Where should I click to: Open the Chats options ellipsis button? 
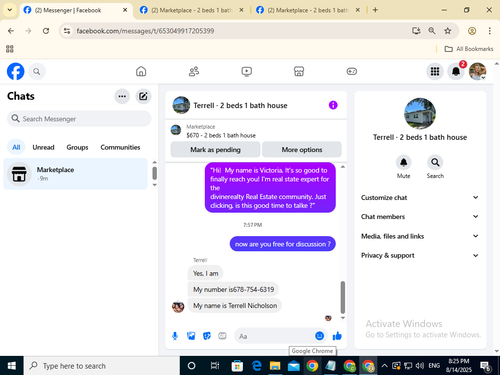tap(122, 96)
